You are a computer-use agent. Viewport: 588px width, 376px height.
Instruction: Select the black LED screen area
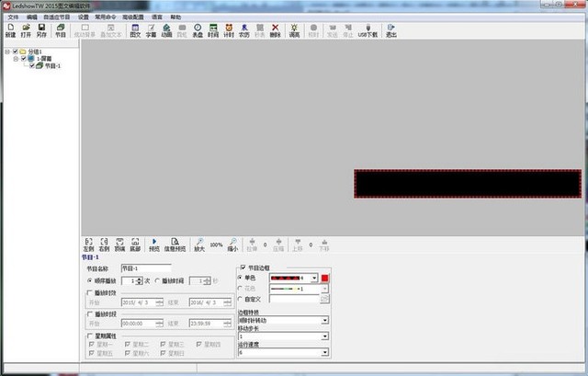tap(468, 184)
